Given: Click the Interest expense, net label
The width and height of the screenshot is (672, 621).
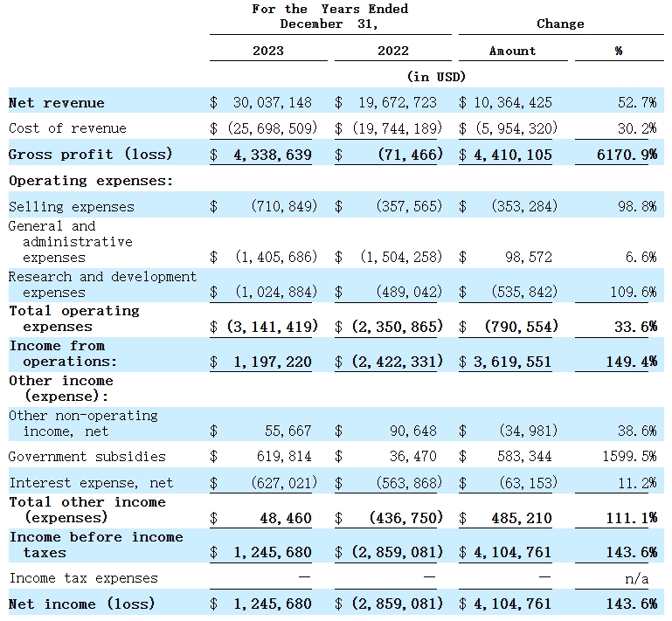Looking at the screenshot, I should pos(91,482).
